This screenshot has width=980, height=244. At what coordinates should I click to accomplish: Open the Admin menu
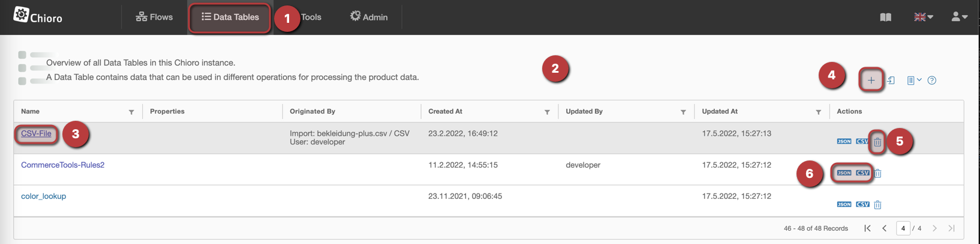[369, 17]
